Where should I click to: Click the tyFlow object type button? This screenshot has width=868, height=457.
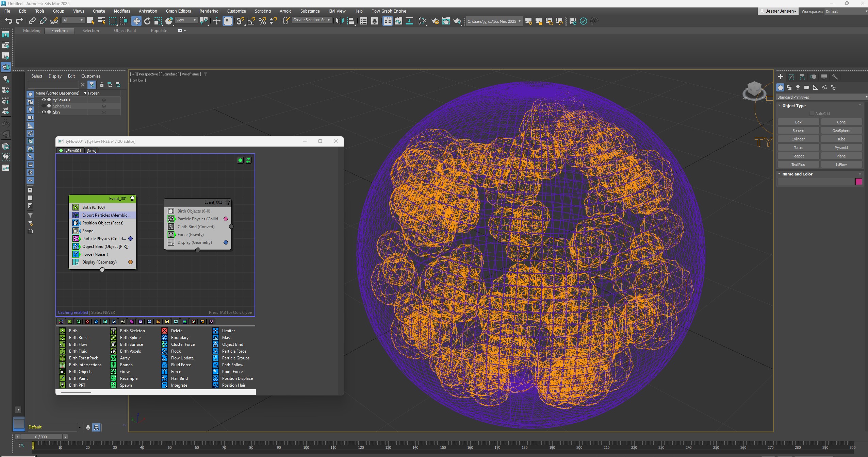click(x=841, y=165)
